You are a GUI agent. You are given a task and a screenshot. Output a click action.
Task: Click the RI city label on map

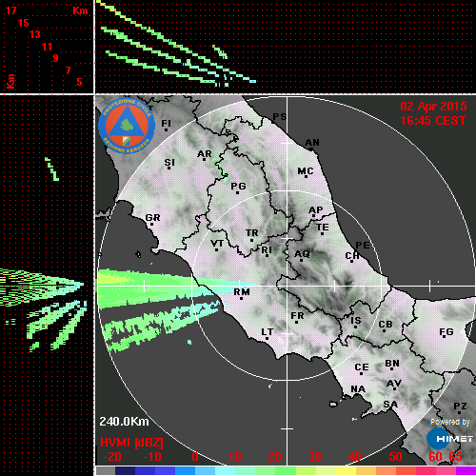[x=267, y=250]
